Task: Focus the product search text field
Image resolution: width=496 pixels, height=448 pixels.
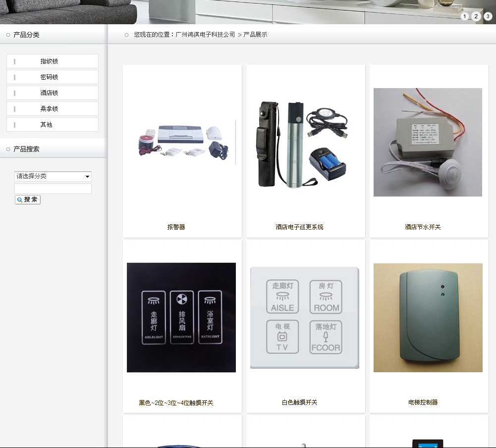Action: [53, 189]
